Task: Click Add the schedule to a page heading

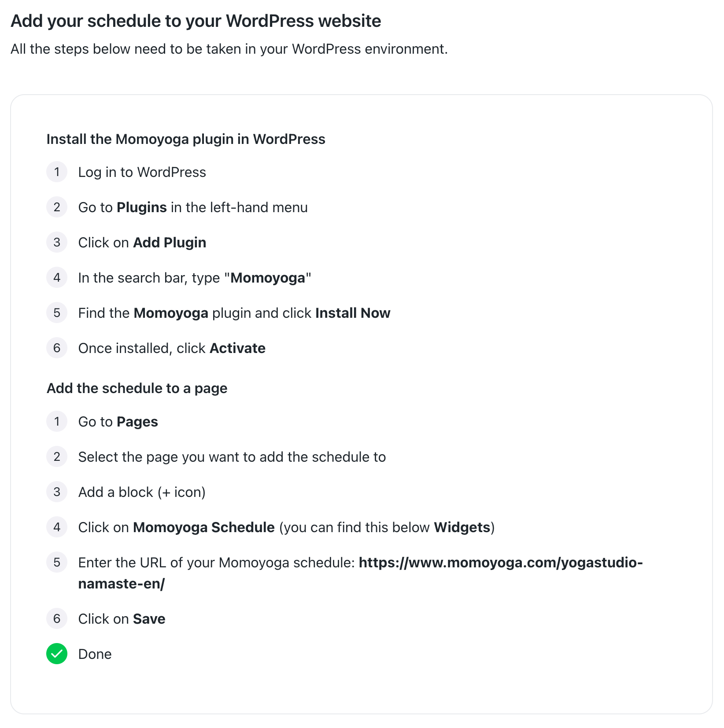Action: 137,388
